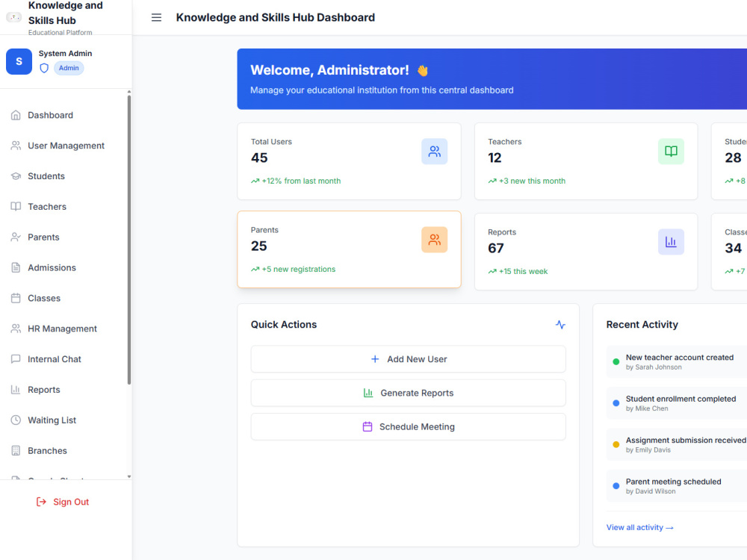Open the Total Users stat card
The image size is (747, 560).
pos(349,161)
